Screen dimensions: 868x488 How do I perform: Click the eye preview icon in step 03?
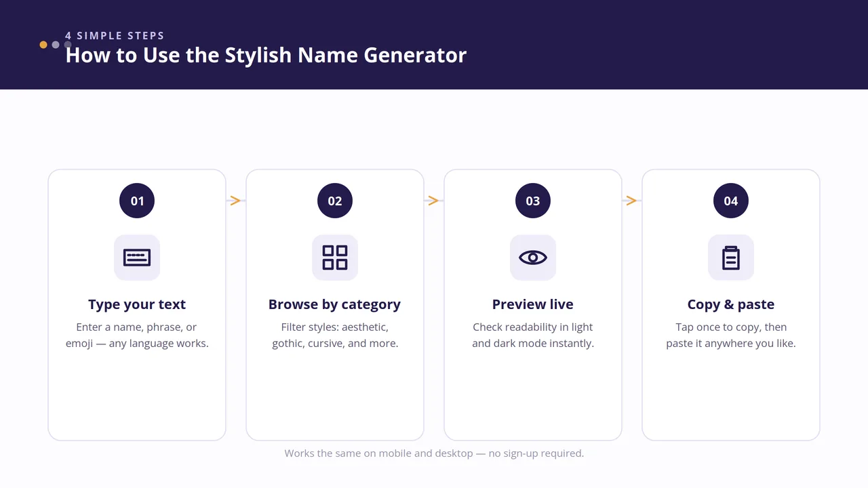coord(533,258)
